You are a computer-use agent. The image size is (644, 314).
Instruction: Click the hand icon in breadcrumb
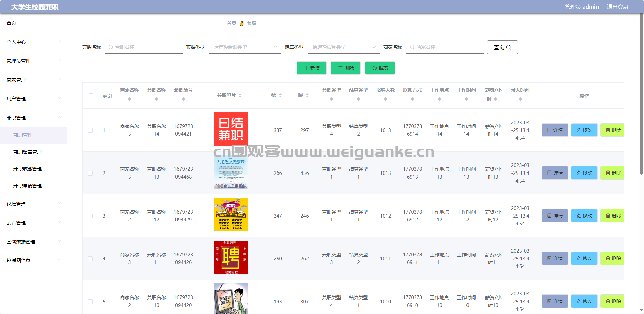[x=241, y=23]
